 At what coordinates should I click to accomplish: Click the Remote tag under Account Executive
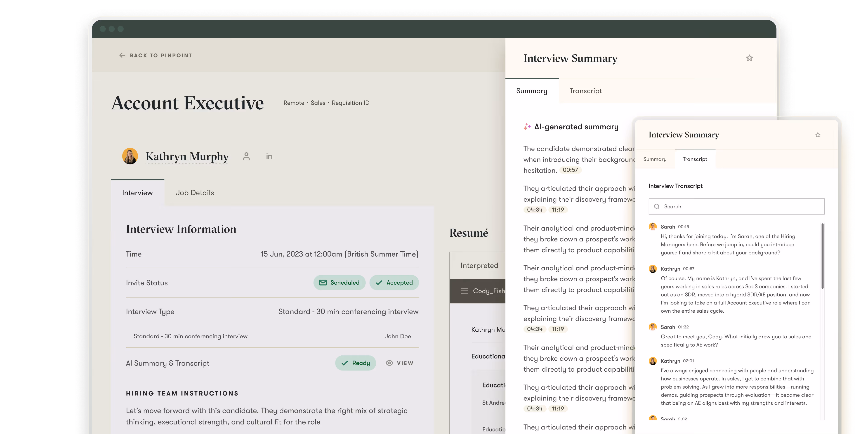point(293,103)
